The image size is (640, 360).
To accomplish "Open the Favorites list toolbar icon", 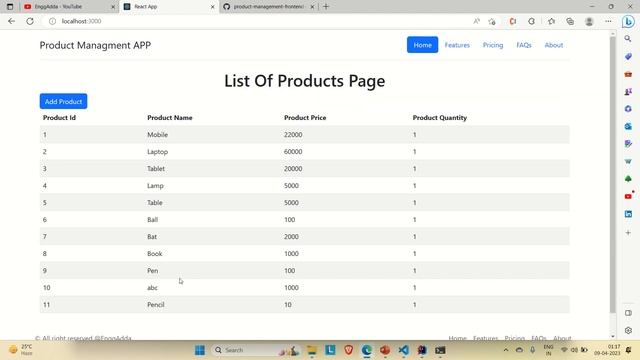I will [x=551, y=21].
